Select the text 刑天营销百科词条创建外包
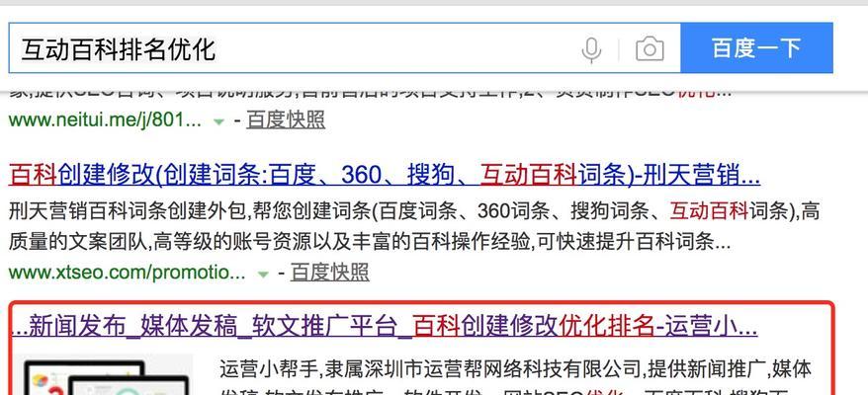 [130, 210]
